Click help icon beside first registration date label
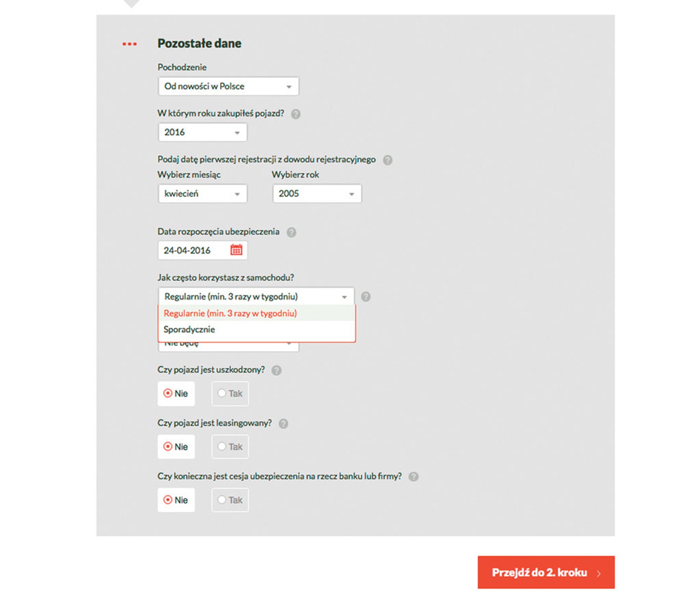 click(387, 160)
